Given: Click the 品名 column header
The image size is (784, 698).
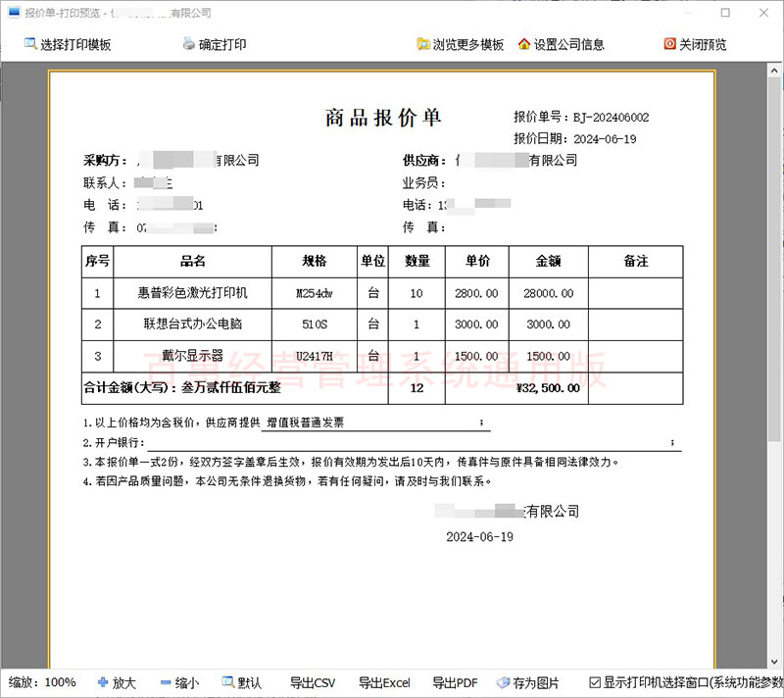Looking at the screenshot, I should (192, 261).
